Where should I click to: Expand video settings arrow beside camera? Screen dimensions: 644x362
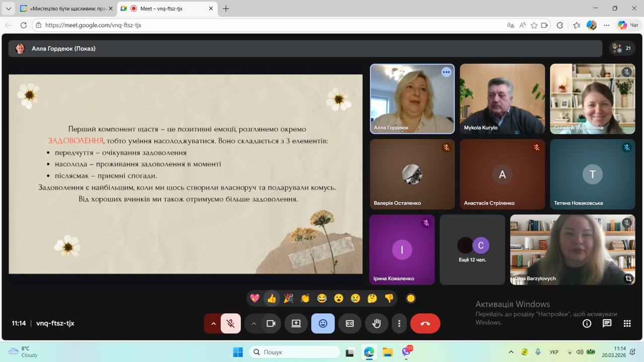click(x=254, y=324)
